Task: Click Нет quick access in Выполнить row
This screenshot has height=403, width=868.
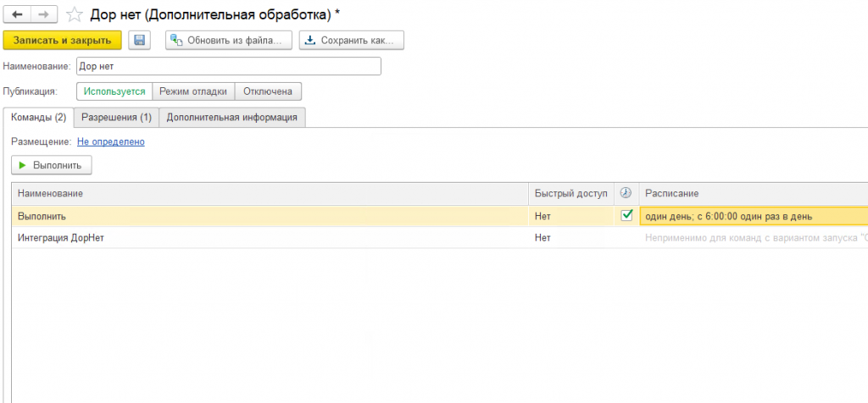Action: pos(571,216)
